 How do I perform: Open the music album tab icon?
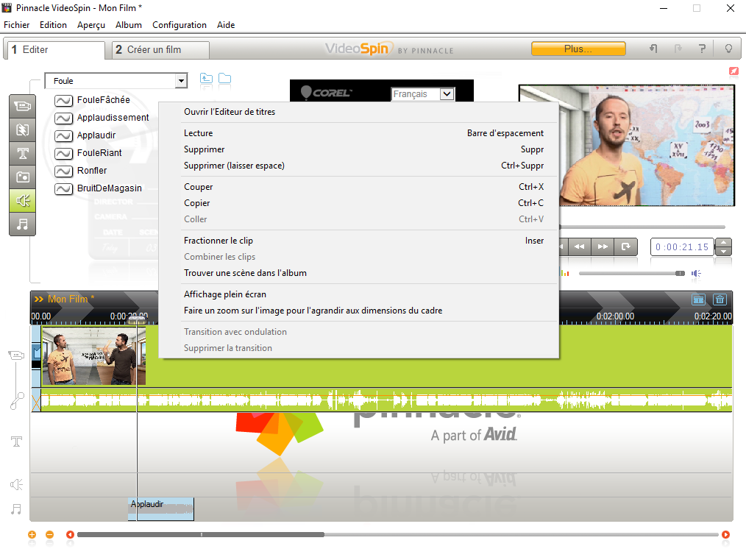[22, 224]
